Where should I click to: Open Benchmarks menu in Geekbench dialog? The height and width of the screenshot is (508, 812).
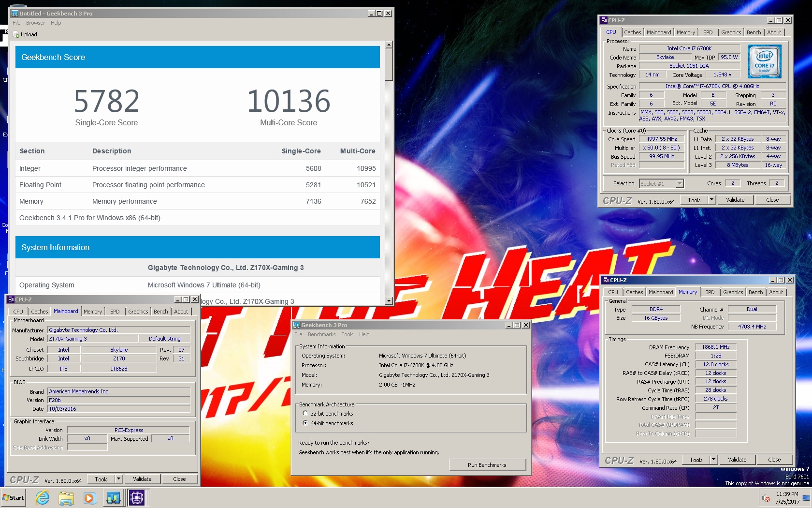[321, 334]
